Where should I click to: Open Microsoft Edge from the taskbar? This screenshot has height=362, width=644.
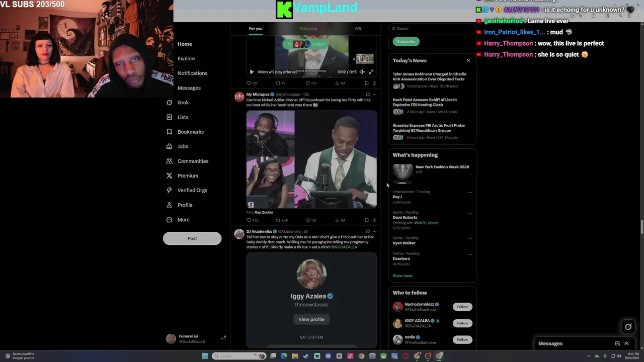284,356
